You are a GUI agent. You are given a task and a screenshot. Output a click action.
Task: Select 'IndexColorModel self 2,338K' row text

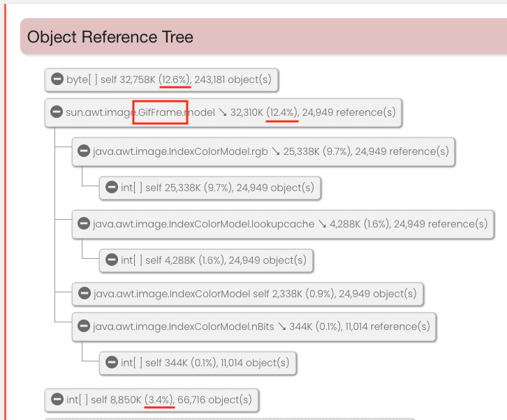point(255,294)
